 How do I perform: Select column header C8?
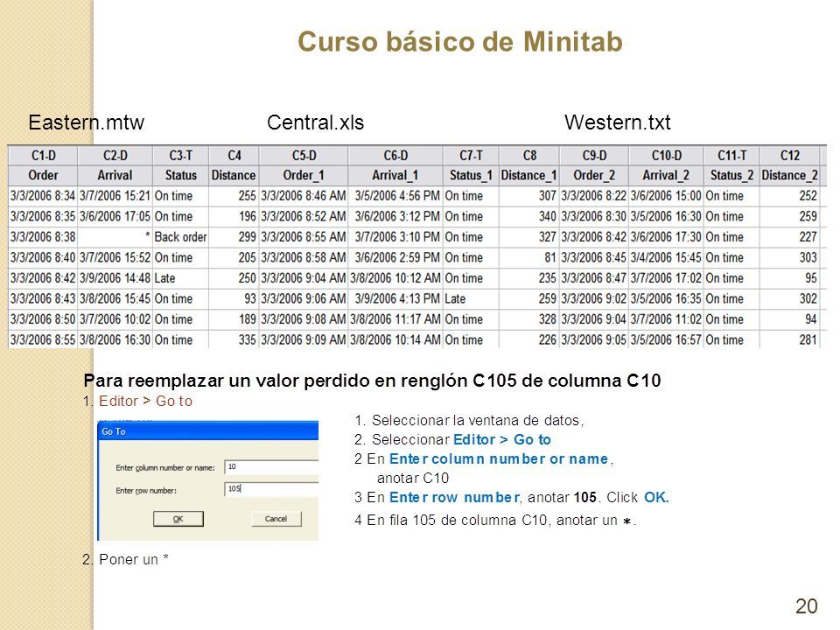tap(529, 156)
